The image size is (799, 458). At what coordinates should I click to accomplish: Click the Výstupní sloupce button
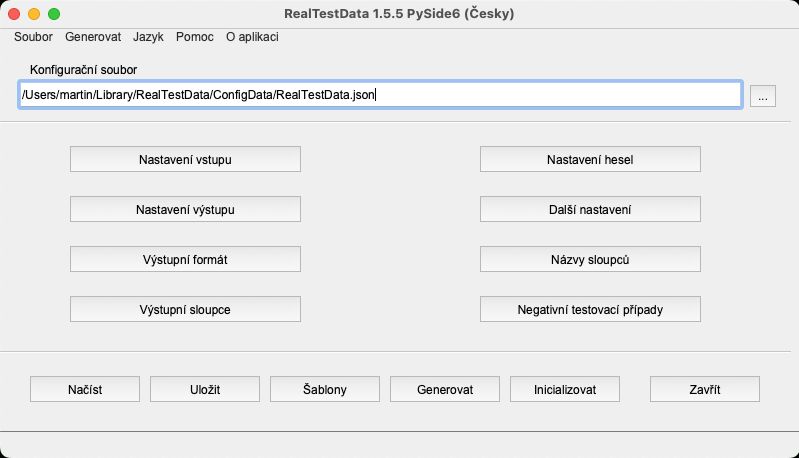pyautogui.click(x=185, y=309)
